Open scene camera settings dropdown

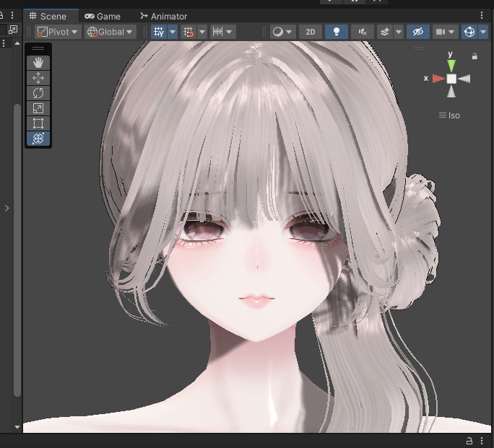[445, 32]
